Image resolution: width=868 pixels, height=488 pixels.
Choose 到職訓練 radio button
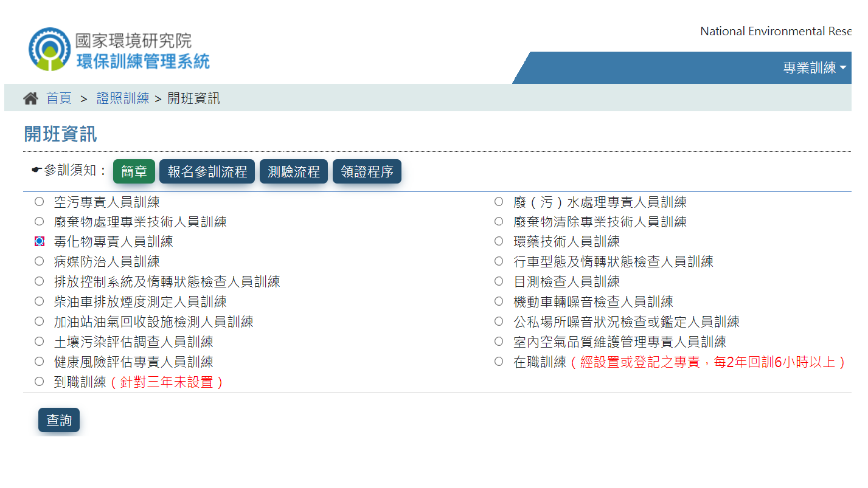tap(40, 382)
